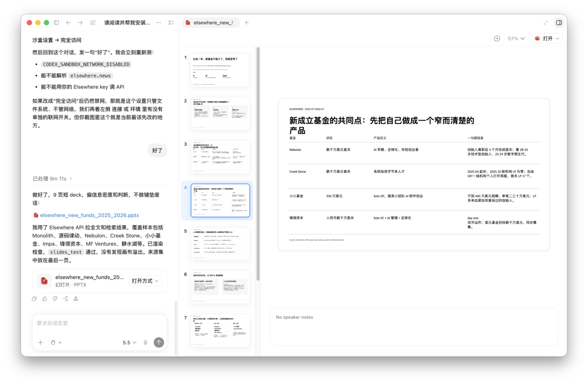Select slide 6 thumbnail
588x384 pixels.
[220, 287]
